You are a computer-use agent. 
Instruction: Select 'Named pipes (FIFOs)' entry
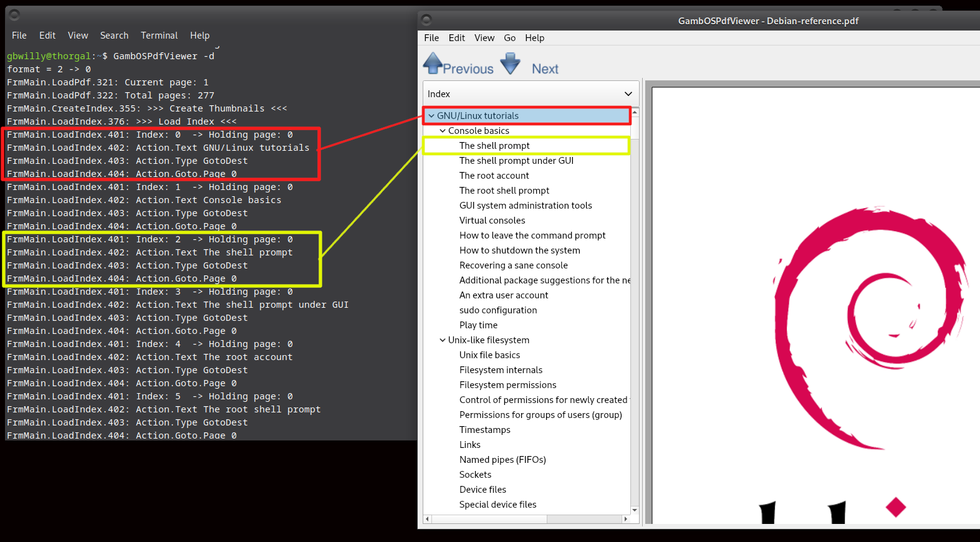[502, 460]
